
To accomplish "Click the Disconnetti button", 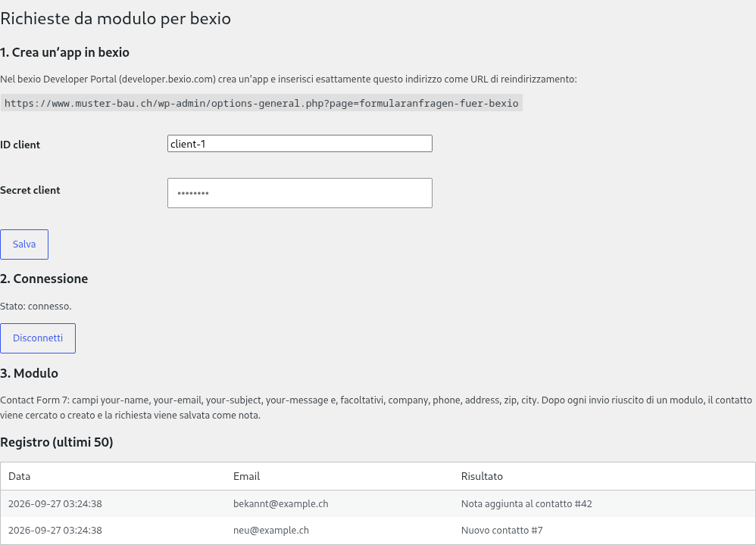I will tap(38, 338).
